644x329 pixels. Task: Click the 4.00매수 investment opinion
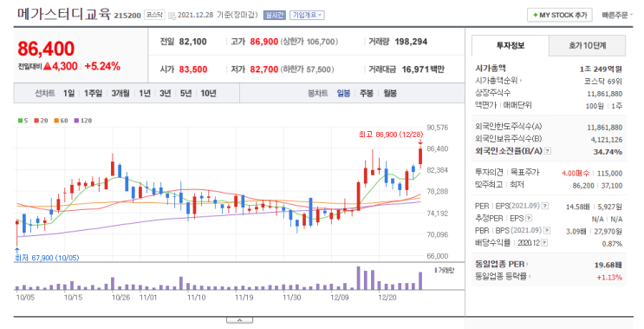click(x=576, y=174)
